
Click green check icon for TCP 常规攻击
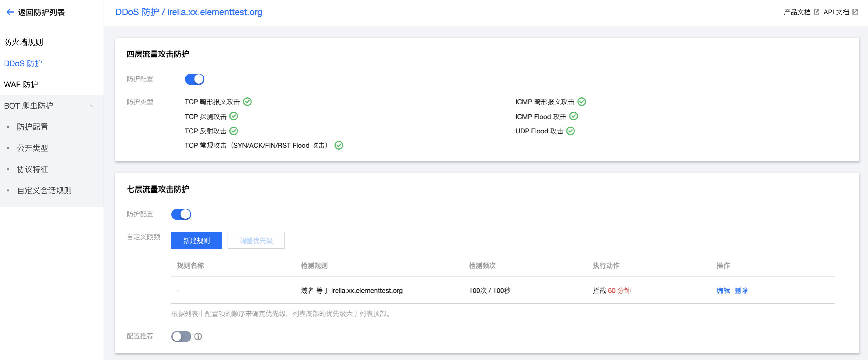click(x=339, y=145)
